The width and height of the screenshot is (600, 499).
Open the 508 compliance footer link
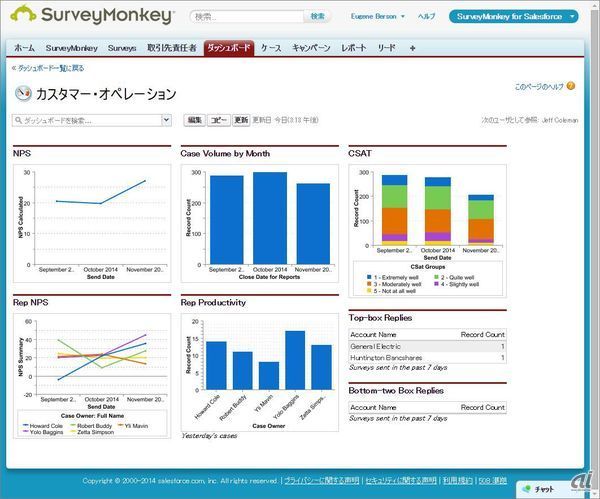493,481
